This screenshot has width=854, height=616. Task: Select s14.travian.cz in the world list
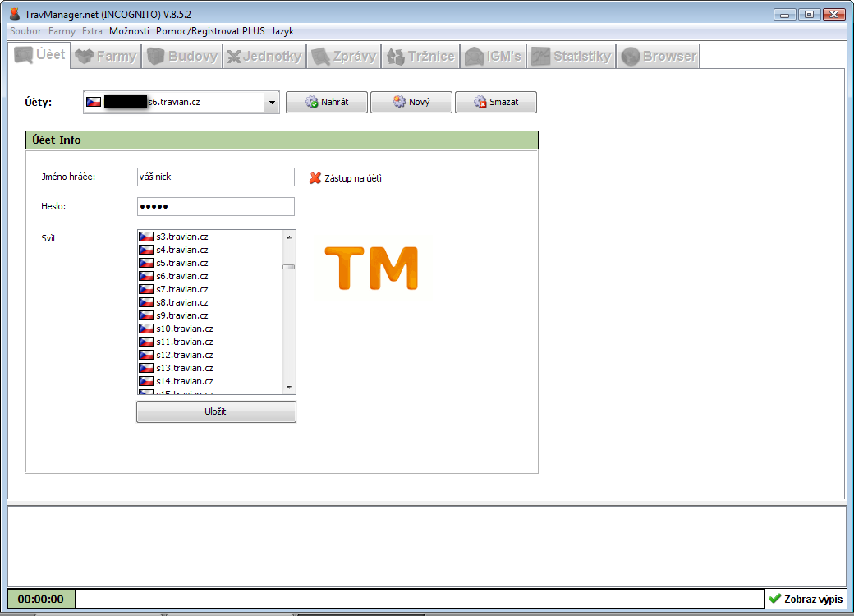point(209,381)
